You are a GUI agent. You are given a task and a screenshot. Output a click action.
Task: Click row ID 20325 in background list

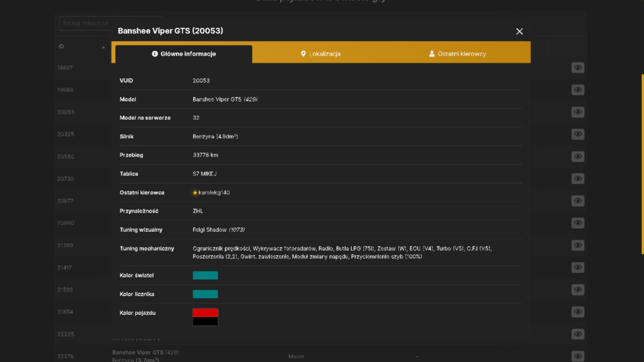66,135
